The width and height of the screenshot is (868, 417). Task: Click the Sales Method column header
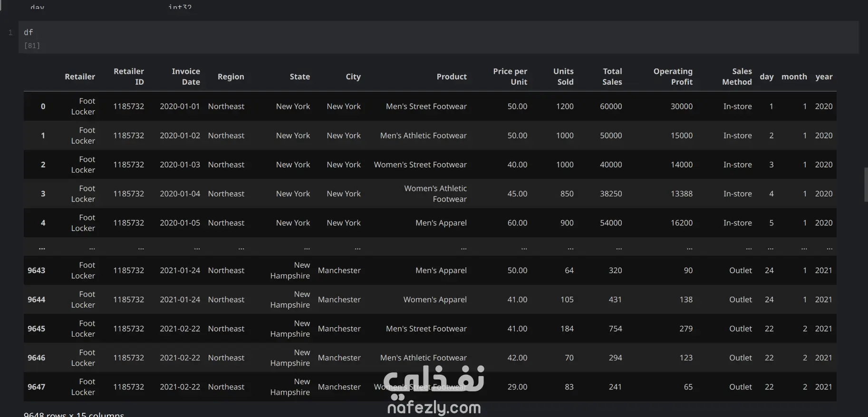[x=737, y=77]
